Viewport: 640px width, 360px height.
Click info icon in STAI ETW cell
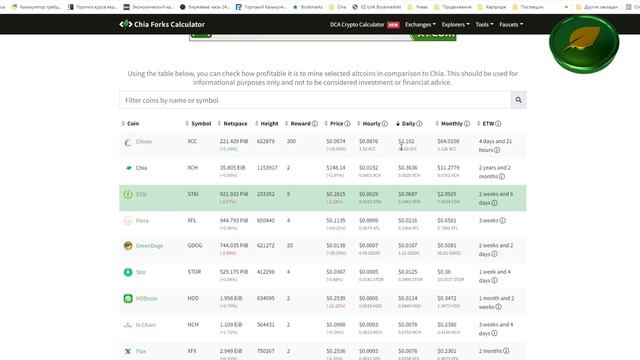[x=494, y=203]
